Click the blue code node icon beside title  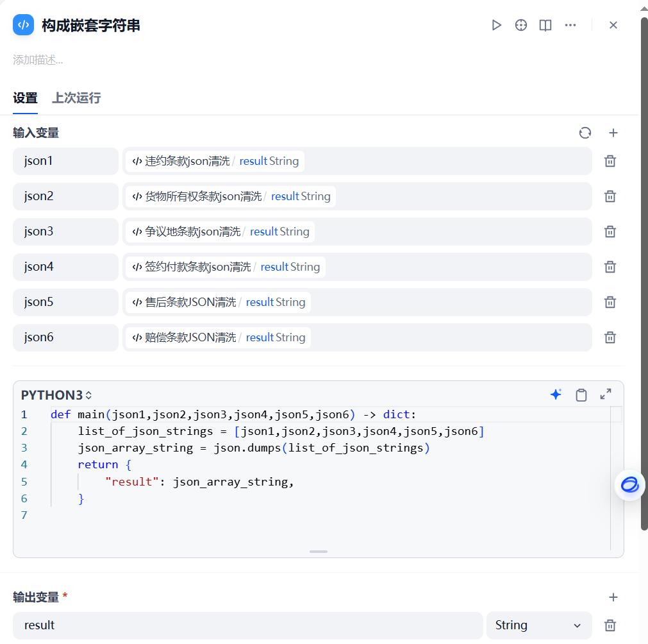click(x=24, y=24)
